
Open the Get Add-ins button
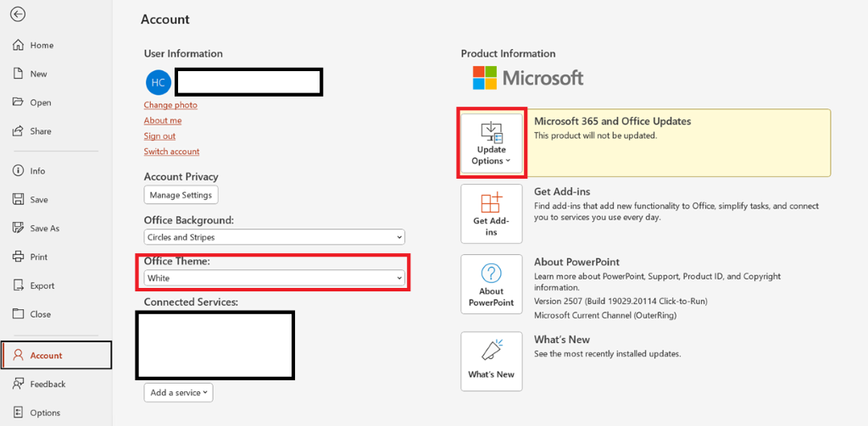pyautogui.click(x=492, y=214)
